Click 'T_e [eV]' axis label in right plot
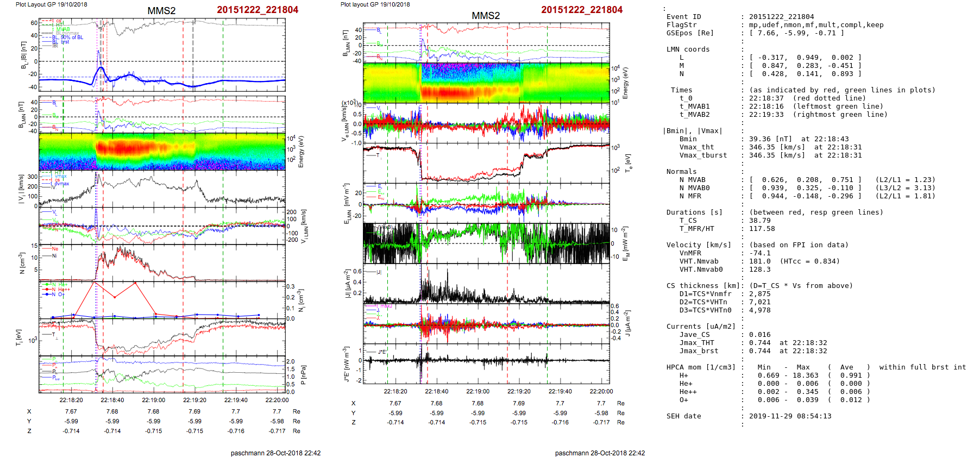 click(627, 163)
